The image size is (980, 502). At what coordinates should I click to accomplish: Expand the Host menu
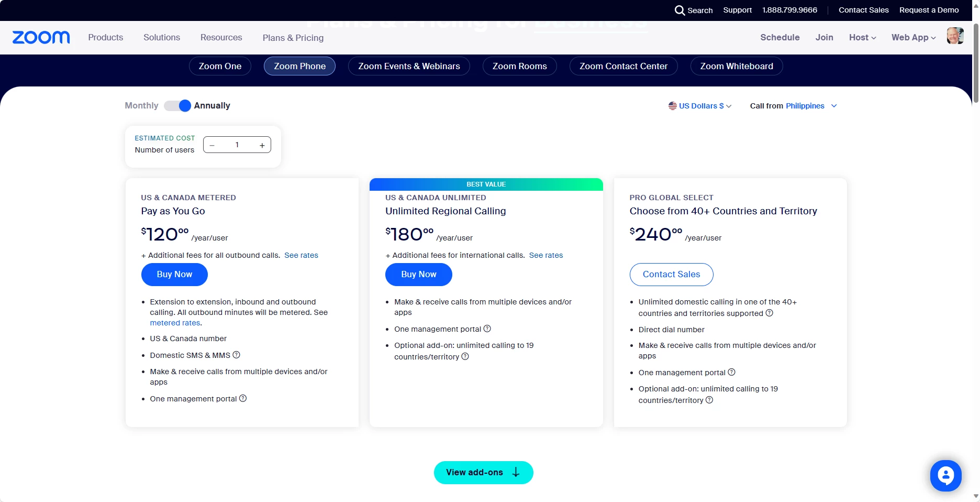tap(862, 37)
